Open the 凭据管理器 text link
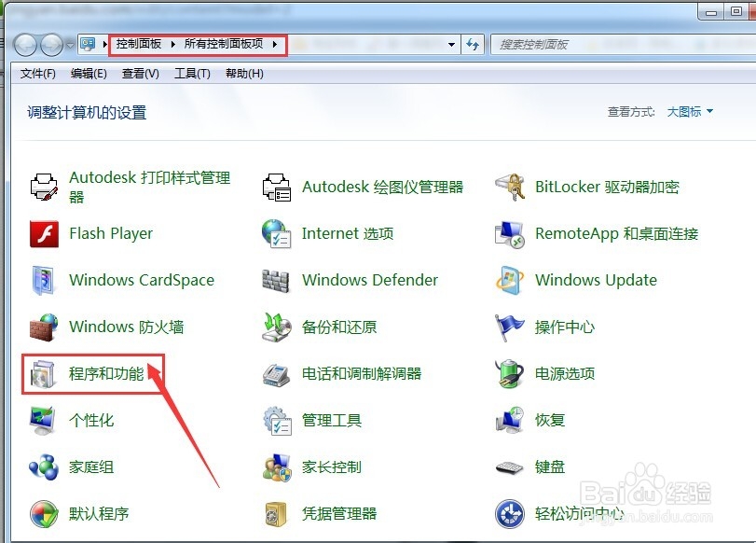This screenshot has height=543, width=756. pos(339,513)
